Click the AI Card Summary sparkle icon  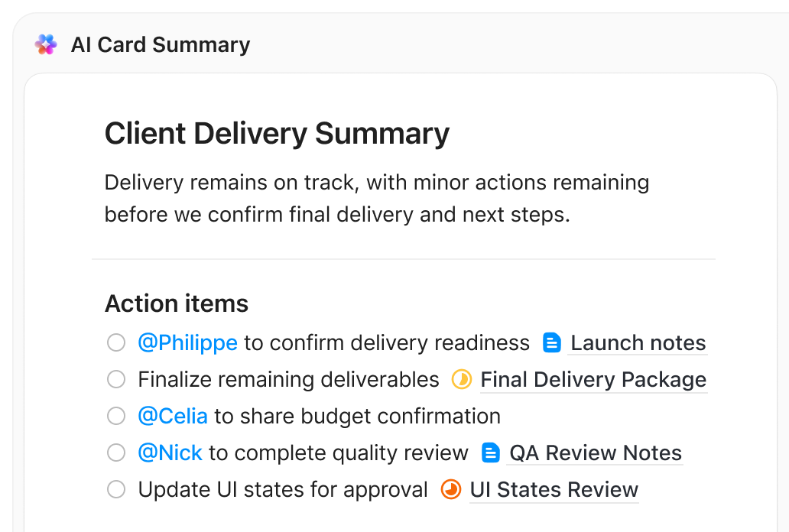pos(45,44)
